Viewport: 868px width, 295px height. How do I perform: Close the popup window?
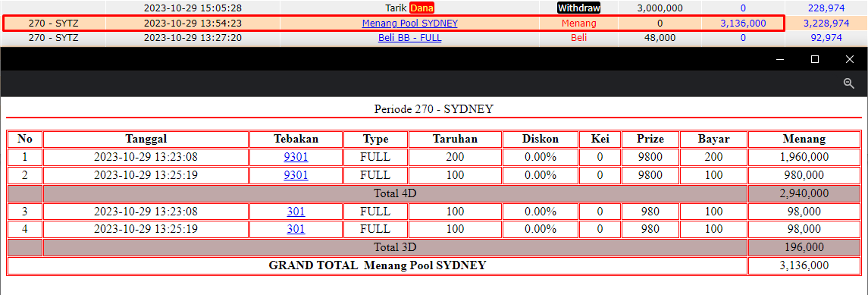click(x=850, y=59)
